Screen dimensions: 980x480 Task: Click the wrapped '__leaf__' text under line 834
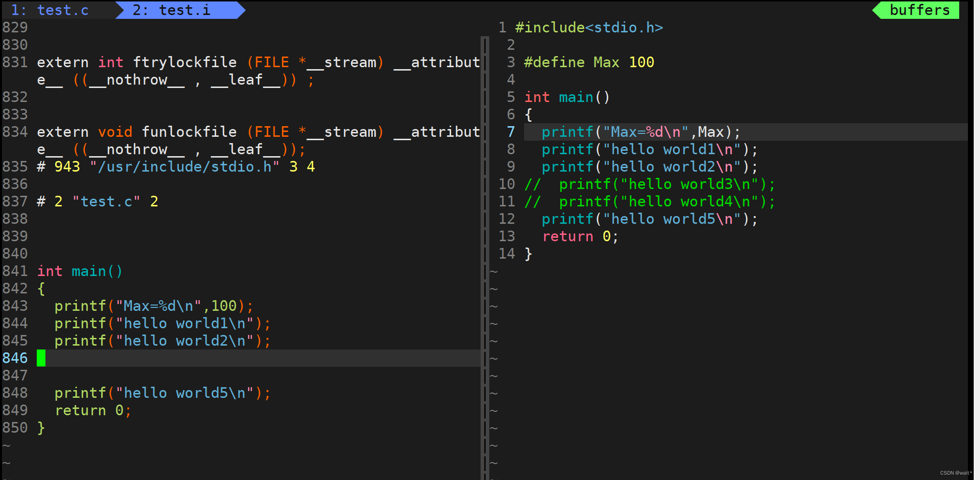pyautogui.click(x=246, y=149)
